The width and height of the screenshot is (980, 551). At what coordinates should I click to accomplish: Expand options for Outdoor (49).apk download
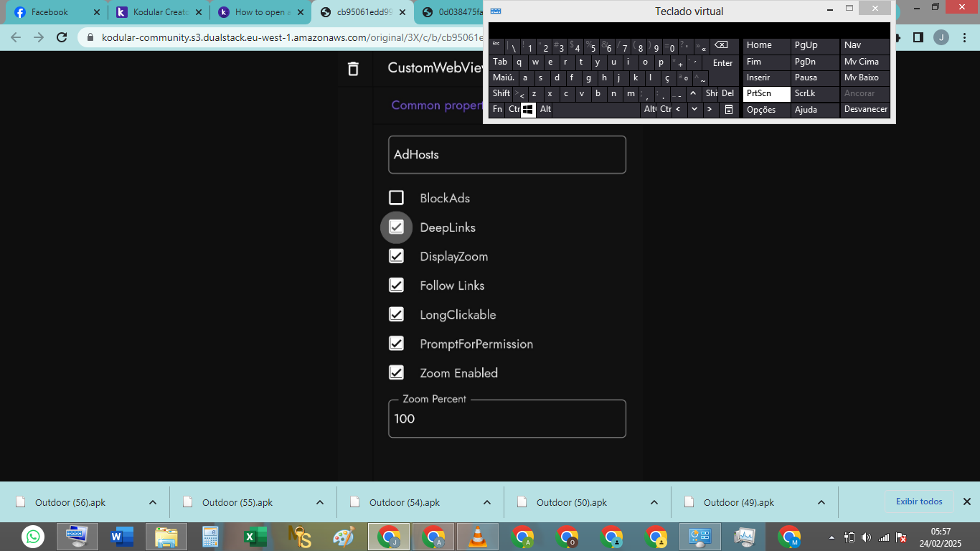coord(821,502)
